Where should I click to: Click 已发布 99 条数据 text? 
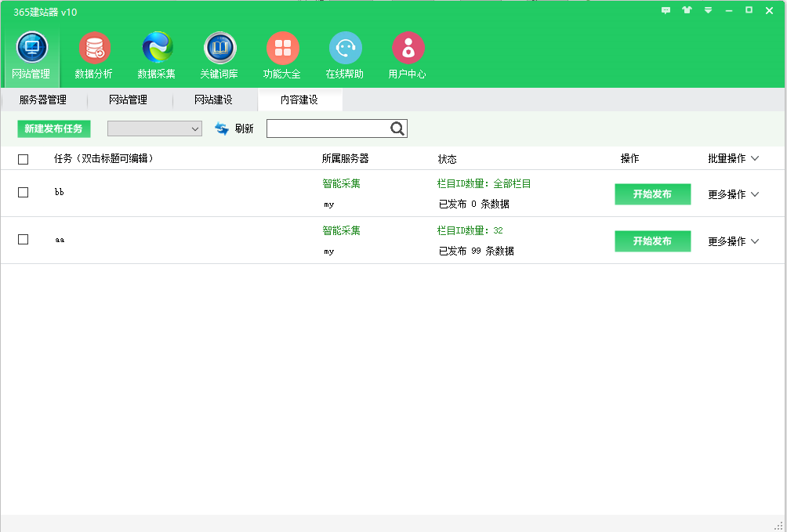[x=477, y=251]
